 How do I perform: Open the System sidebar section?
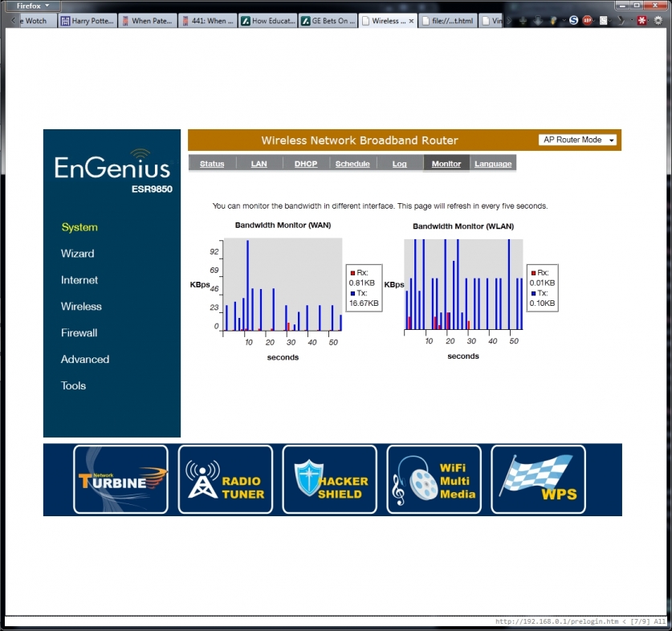(x=79, y=227)
